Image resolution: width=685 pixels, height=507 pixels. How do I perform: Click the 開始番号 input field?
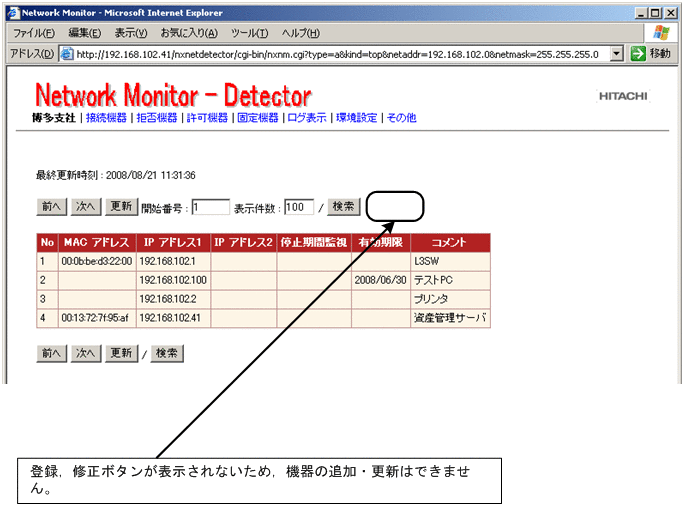pos(211,207)
